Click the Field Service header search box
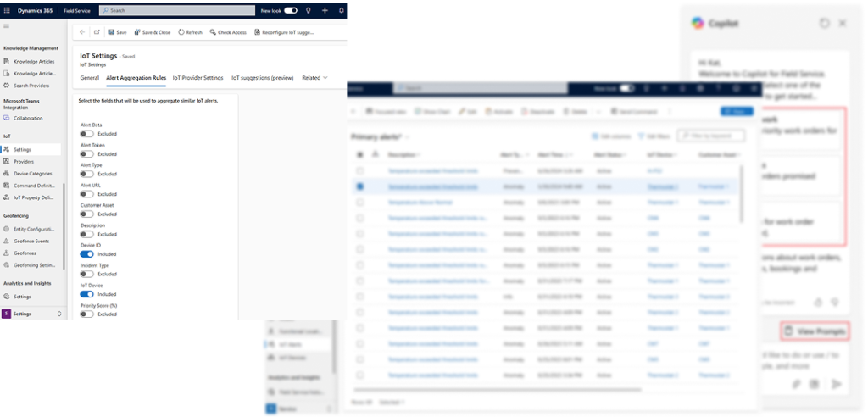The height and width of the screenshot is (417, 868). 177,10
